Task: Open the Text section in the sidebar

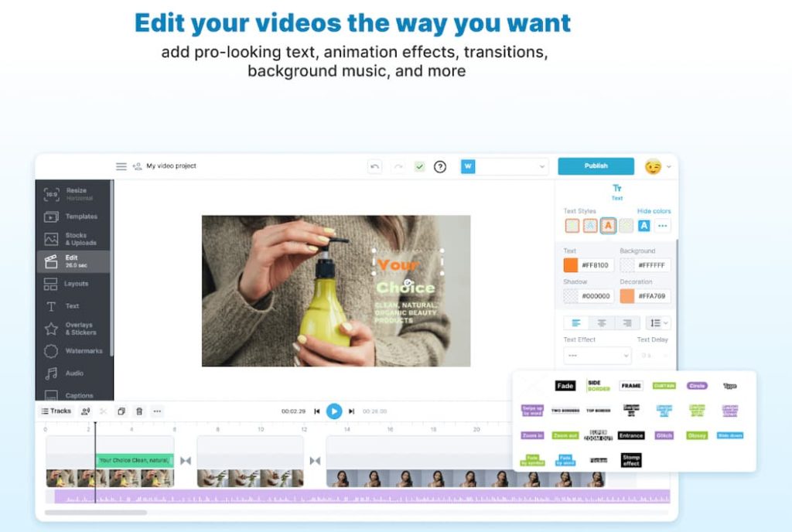Action: pyautogui.click(x=73, y=306)
